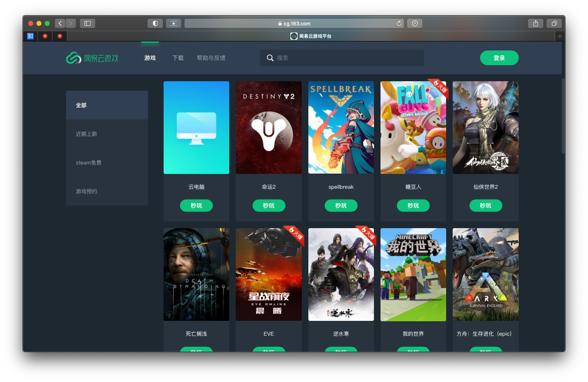Focus the 搜索 search field
The width and height of the screenshot is (588, 382).
tap(342, 58)
